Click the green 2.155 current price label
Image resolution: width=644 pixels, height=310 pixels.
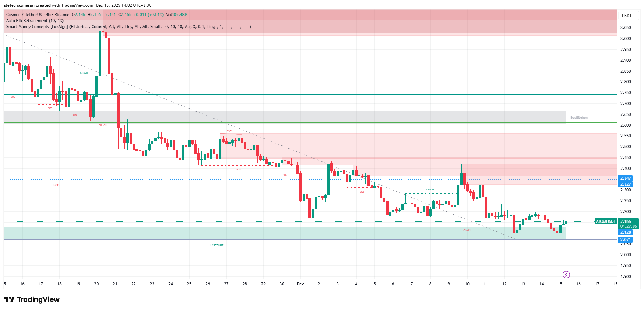626,222
